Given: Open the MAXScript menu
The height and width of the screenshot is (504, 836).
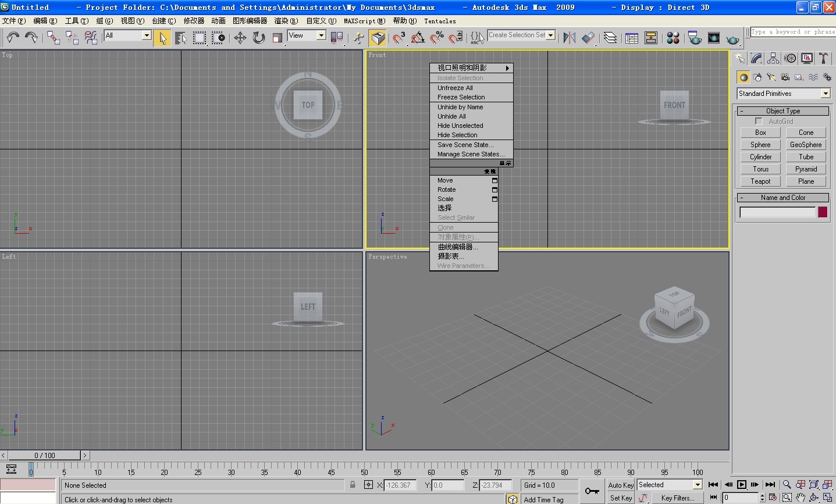Looking at the screenshot, I should click(x=364, y=21).
